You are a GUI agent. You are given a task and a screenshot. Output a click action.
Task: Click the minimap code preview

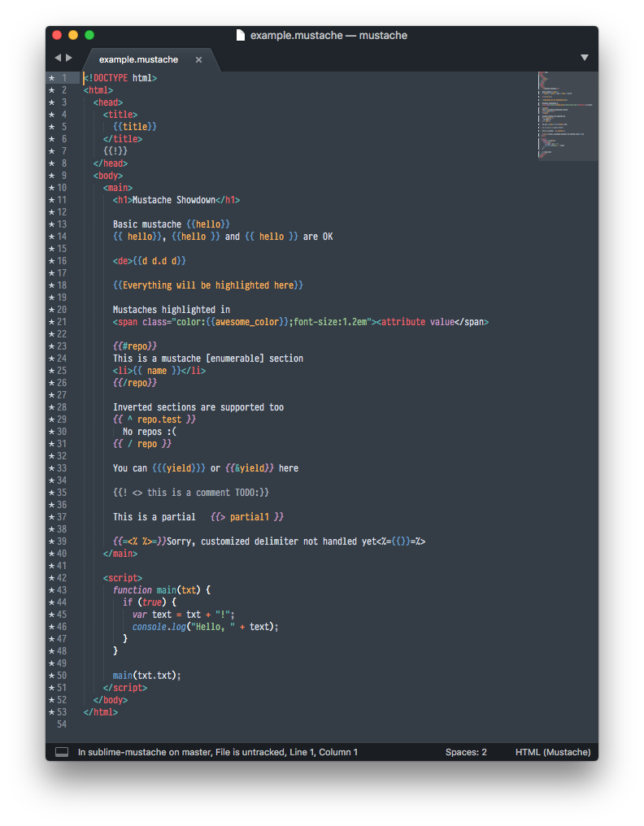pos(568,115)
